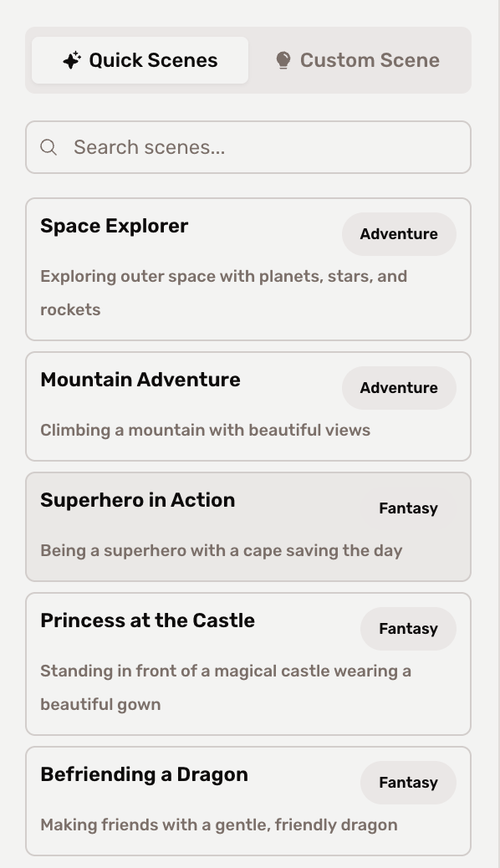Image resolution: width=500 pixels, height=868 pixels.
Task: Click the Superhero scene description line
Action: (221, 549)
